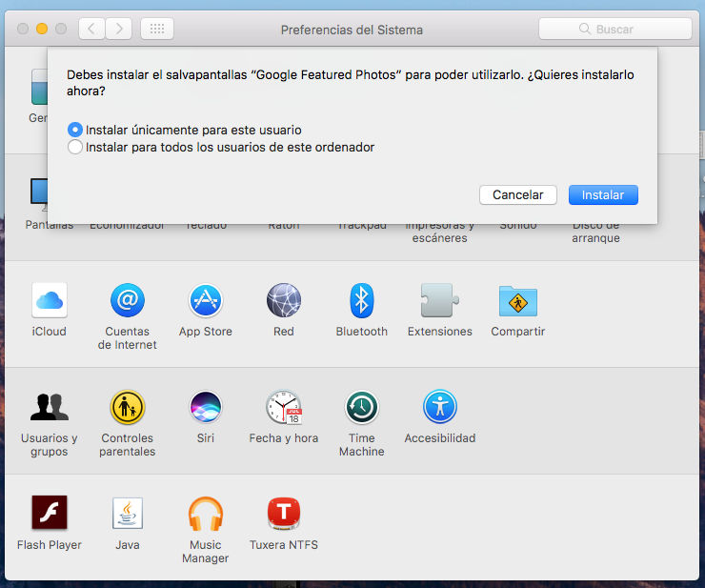705x588 pixels.
Task: Click the 'Impresoras y escáneres' label
Action: point(440,232)
